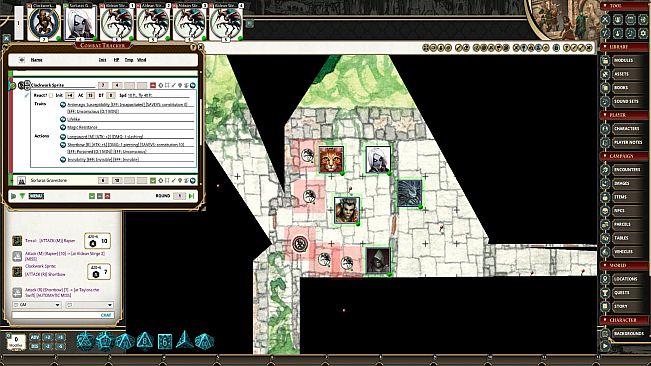The width and height of the screenshot is (651, 366).
Task: Roll the d12 die
Action: click(x=105, y=341)
